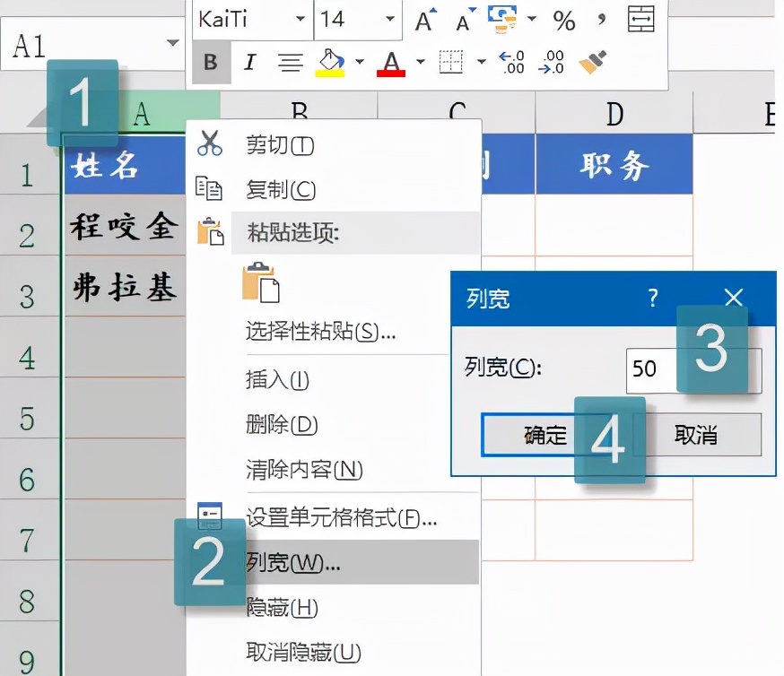Apply the yellow fill color bucket

pos(330,63)
